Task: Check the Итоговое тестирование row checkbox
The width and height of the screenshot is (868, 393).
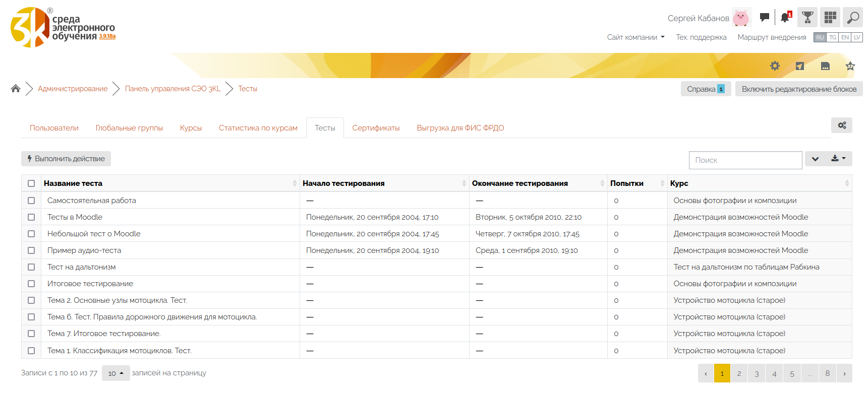Action: 31,284
